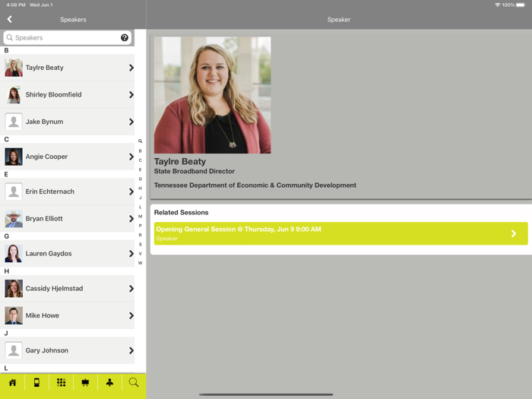Tap the presentation board icon
The height and width of the screenshot is (399, 532).
click(85, 383)
